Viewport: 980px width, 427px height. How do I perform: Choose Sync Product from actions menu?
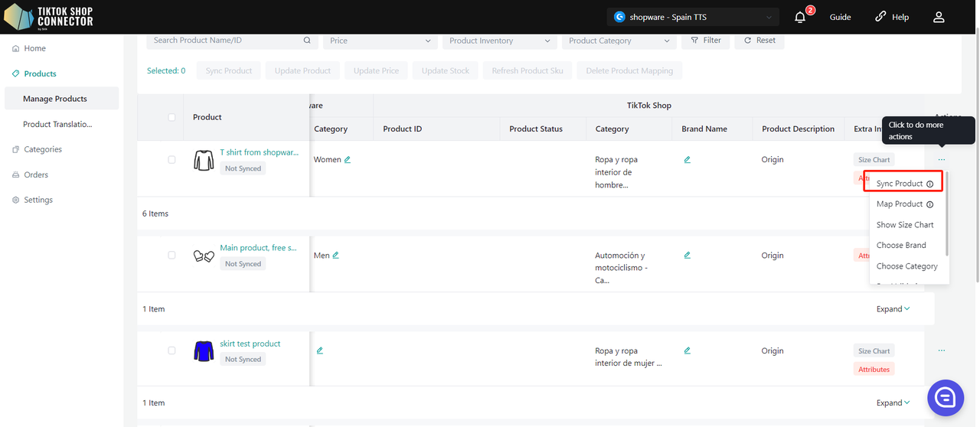point(900,184)
